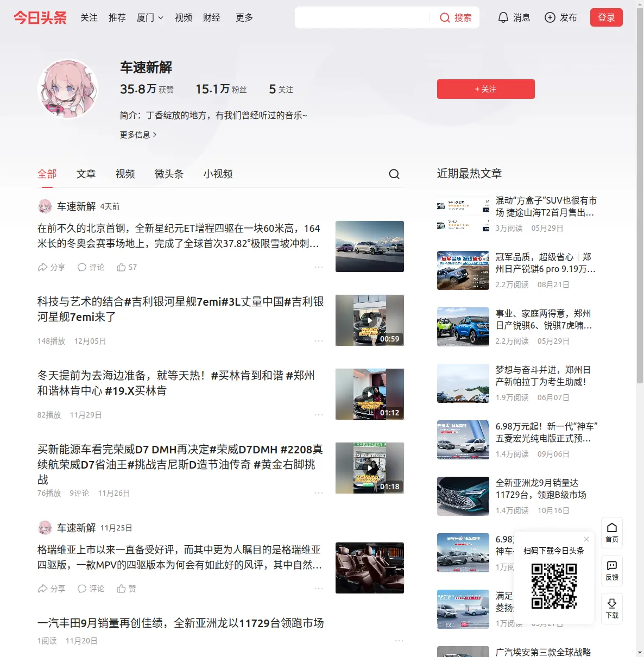Image resolution: width=644 pixels, height=657 pixels.
Task: Go to the 财经 nav item
Action: pos(212,17)
